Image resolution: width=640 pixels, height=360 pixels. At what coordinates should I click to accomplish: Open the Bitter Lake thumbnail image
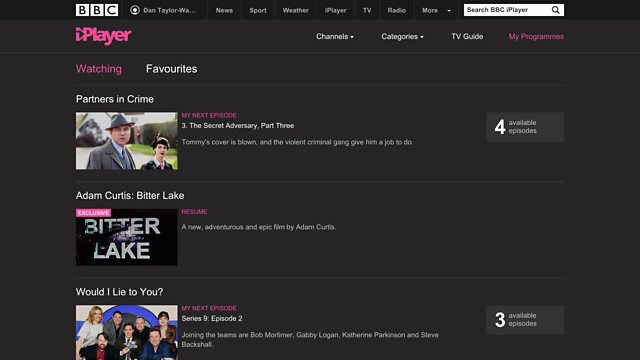[127, 237]
